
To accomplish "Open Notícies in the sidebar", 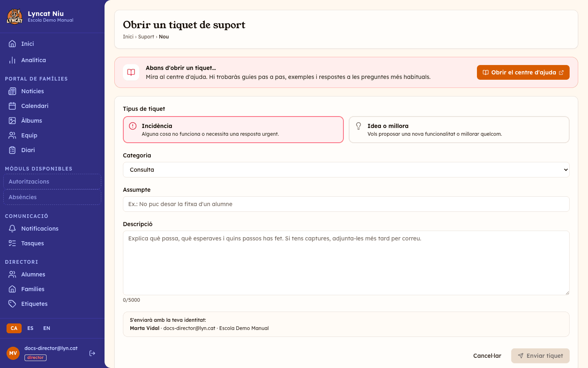I will pyautogui.click(x=52, y=91).
